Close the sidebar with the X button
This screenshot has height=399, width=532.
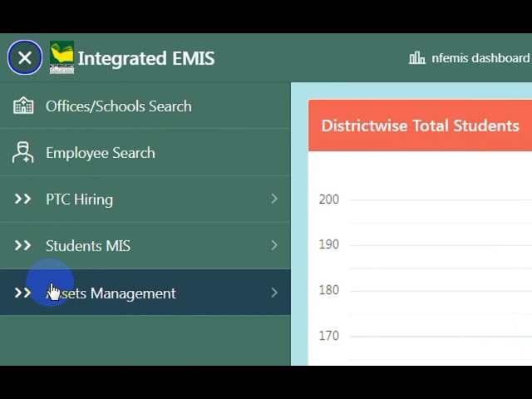click(x=25, y=57)
